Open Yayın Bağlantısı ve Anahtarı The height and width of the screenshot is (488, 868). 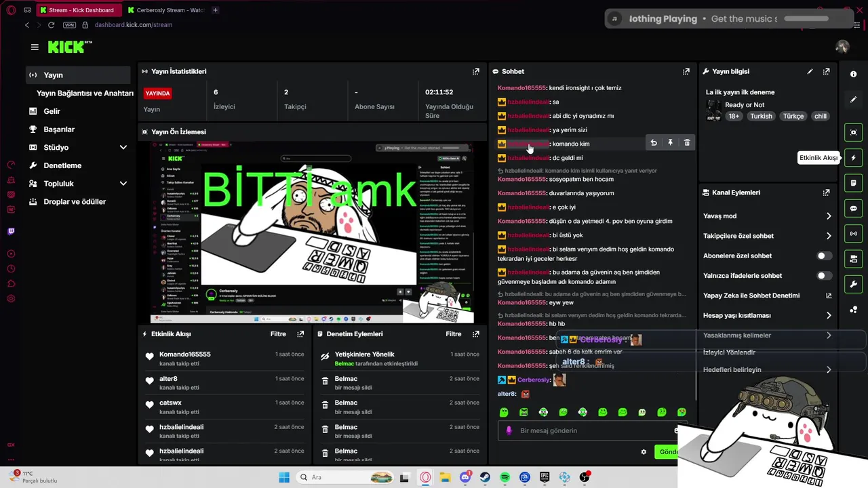85,93
